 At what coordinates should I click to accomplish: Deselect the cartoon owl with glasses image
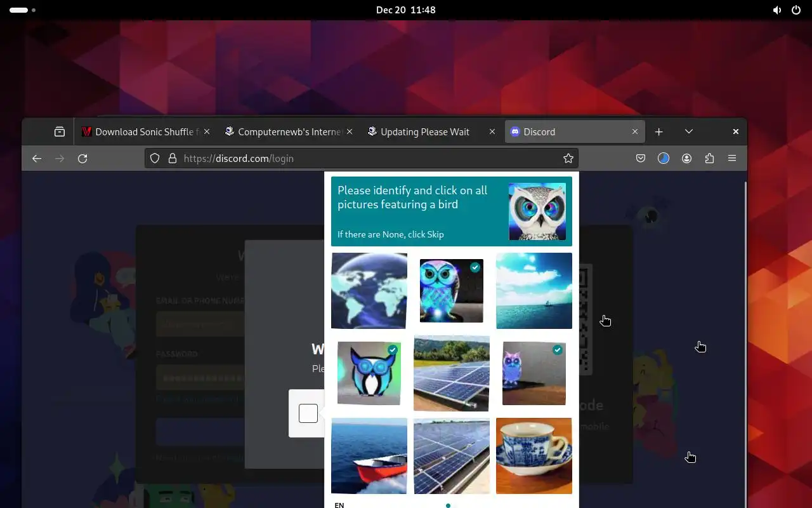click(x=369, y=373)
